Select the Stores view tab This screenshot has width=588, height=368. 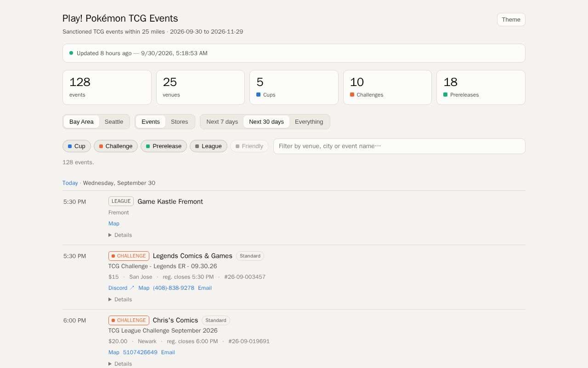[x=180, y=122]
